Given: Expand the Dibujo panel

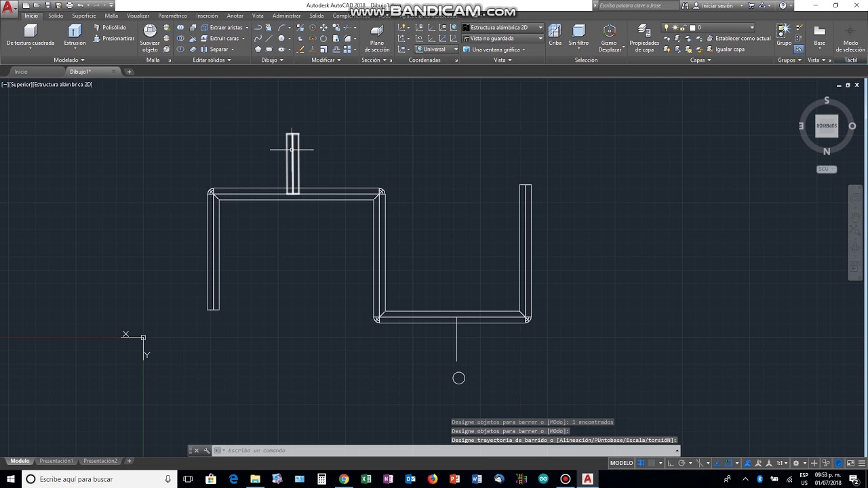Looking at the screenshot, I should [272, 60].
